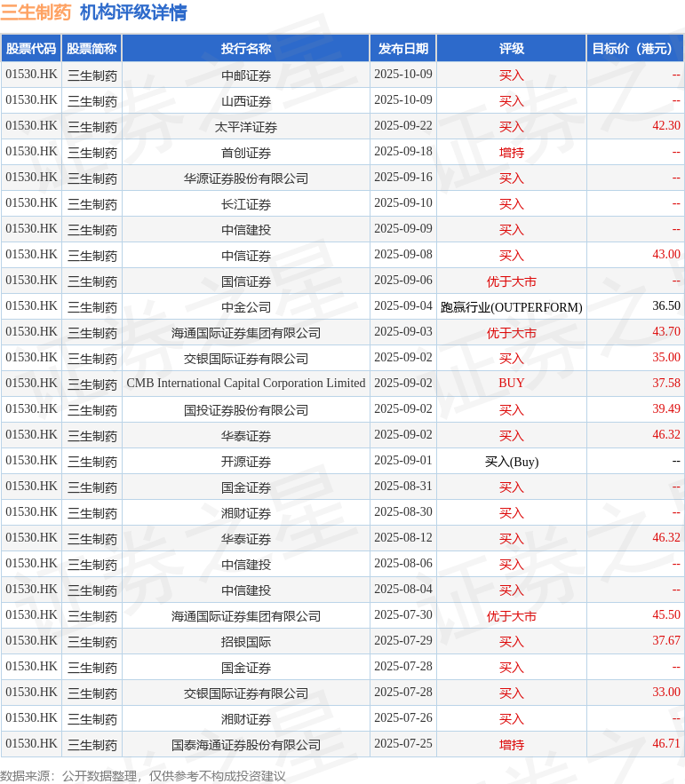This screenshot has height=784, width=685.
Task: Click the date 2025-08-31
Action: [x=402, y=486]
